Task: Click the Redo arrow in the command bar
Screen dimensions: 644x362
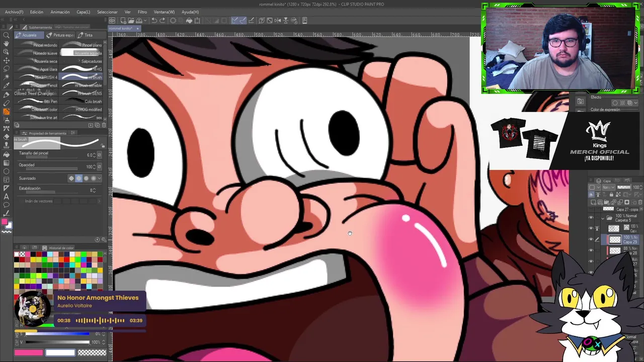Action: (x=162, y=21)
